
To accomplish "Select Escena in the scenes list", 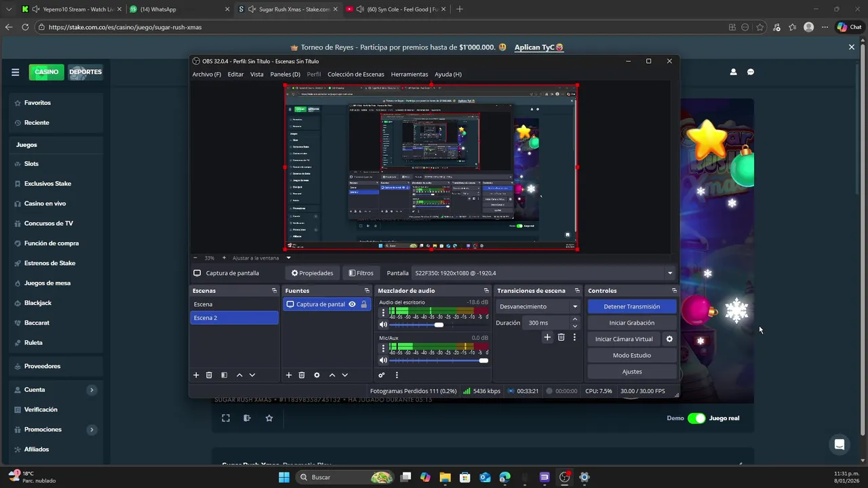I will click(234, 304).
